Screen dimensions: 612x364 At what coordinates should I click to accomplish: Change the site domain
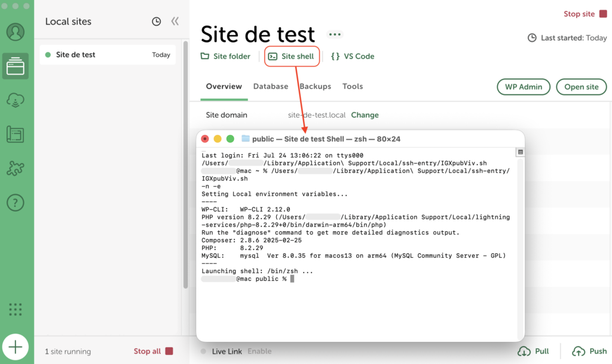coord(365,115)
